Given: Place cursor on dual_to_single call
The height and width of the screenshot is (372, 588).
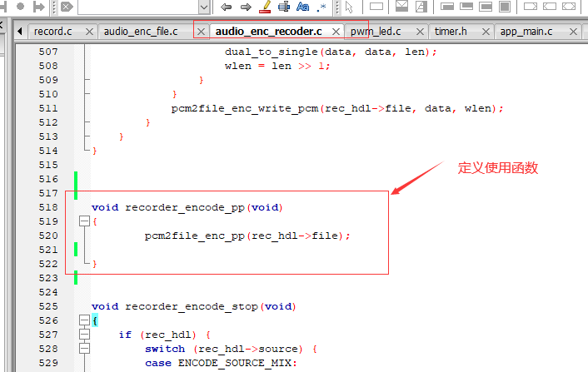Looking at the screenshot, I should tap(272, 52).
